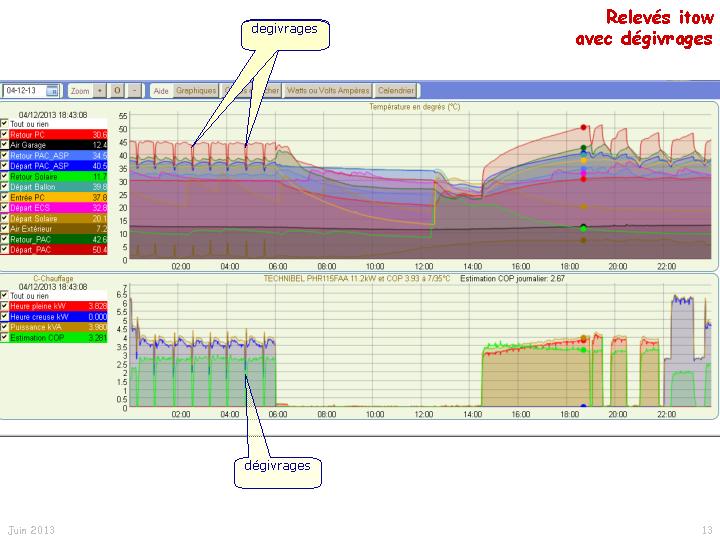Click the Zoom label in the toolbar
The image size is (720, 540).
(x=80, y=91)
